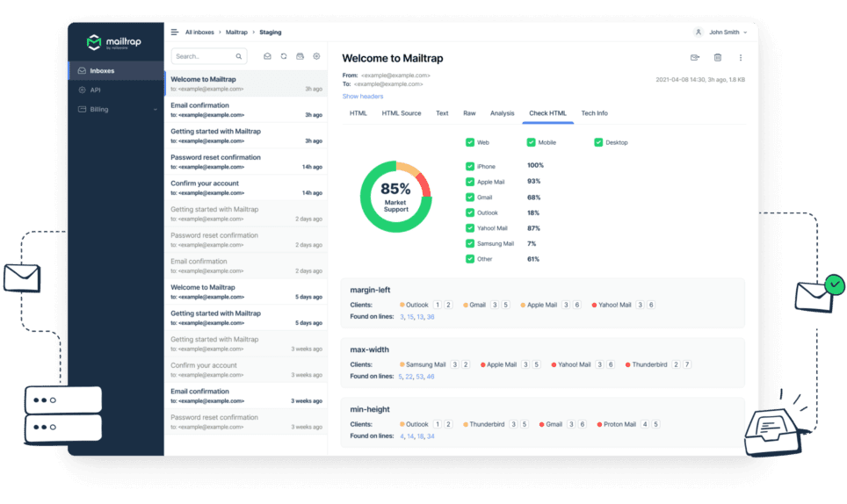Open inbox settings gear icon
The width and height of the screenshot is (847, 504).
click(x=316, y=56)
